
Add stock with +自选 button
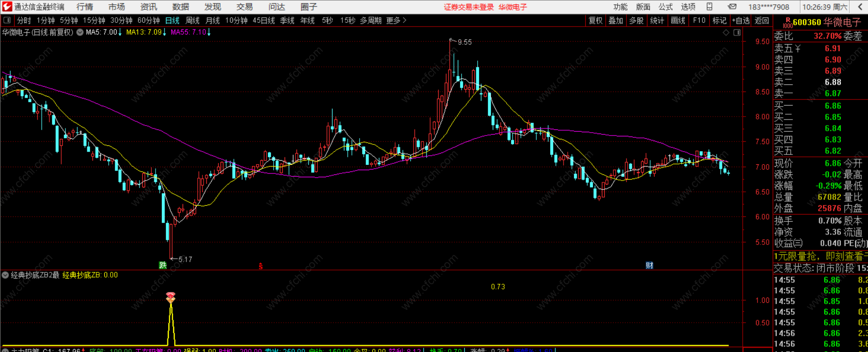pyautogui.click(x=741, y=20)
